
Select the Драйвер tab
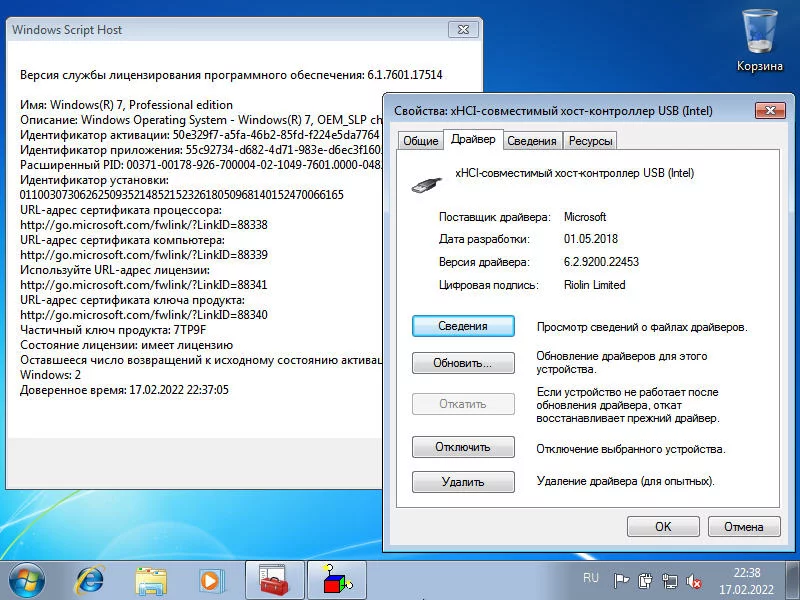(473, 139)
